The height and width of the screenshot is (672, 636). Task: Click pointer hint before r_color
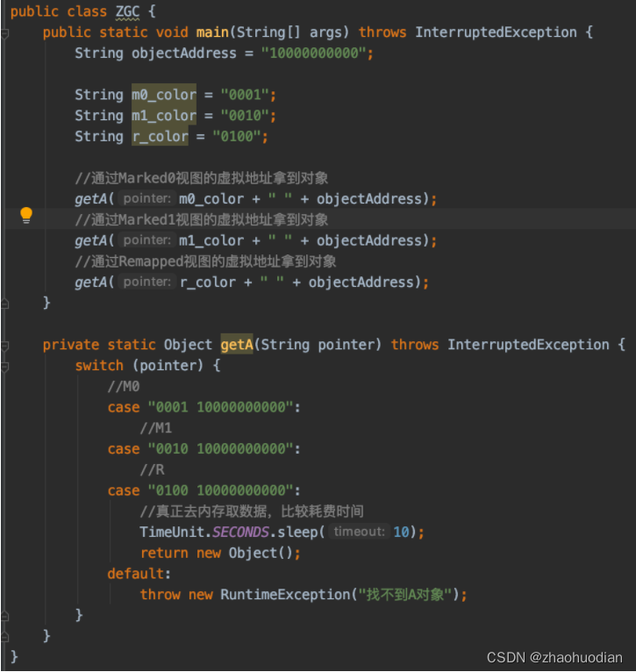point(147,282)
